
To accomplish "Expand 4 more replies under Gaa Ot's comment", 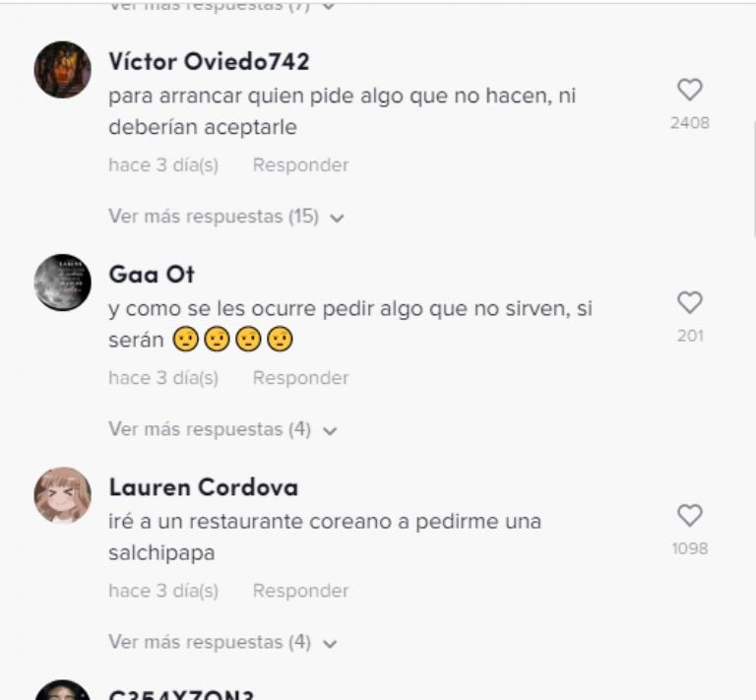I will (222, 429).
